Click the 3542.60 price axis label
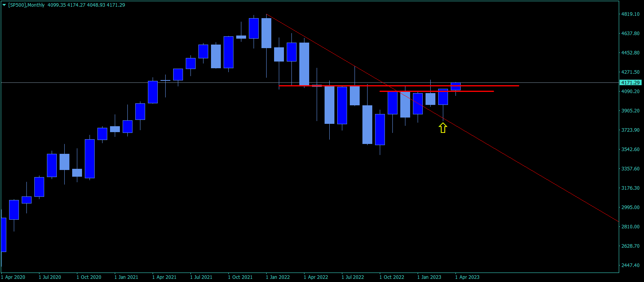Screen dimensions: 644x282 [631, 149]
